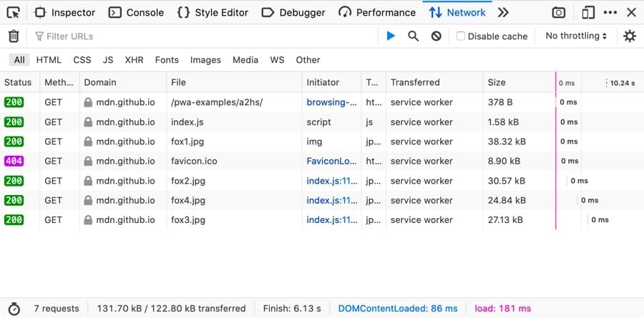
Task: Select the favicon.ico 404 request row
Action: point(193,162)
